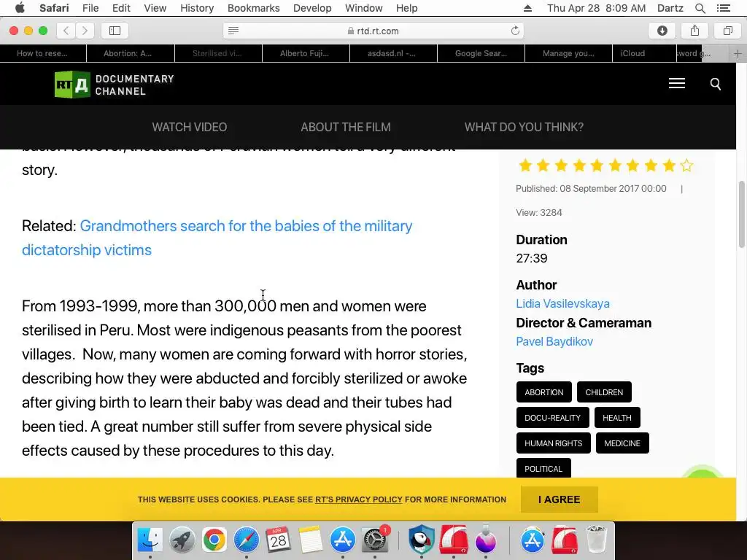Viewport: 747px width, 560px height.
Task: Jump to WHAT DO YOU THINK? section
Action: pyautogui.click(x=524, y=127)
